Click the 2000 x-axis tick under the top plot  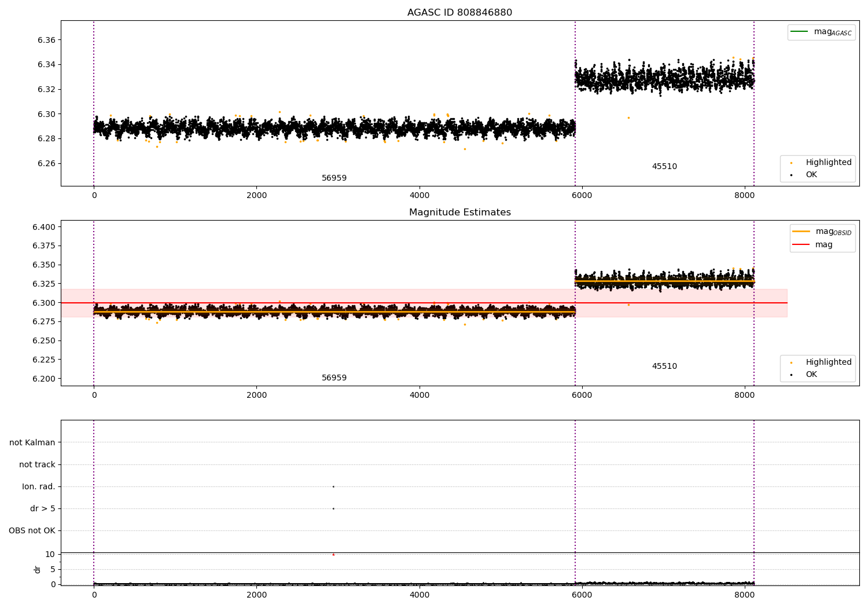[256, 196]
